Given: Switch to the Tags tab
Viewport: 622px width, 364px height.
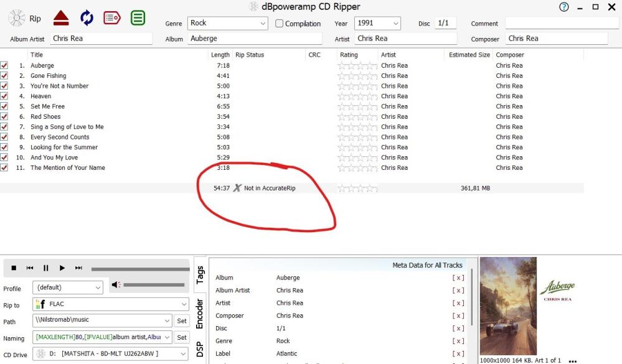Looking at the screenshot, I should click(200, 275).
